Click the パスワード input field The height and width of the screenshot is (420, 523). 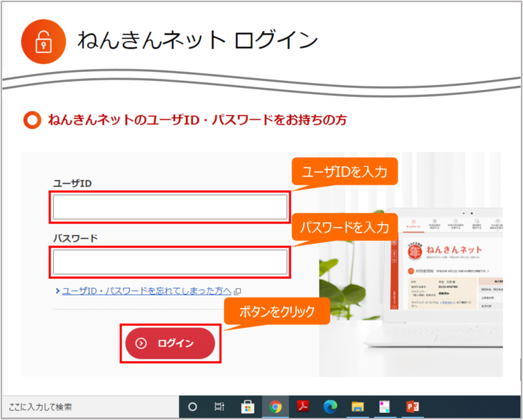(169, 262)
